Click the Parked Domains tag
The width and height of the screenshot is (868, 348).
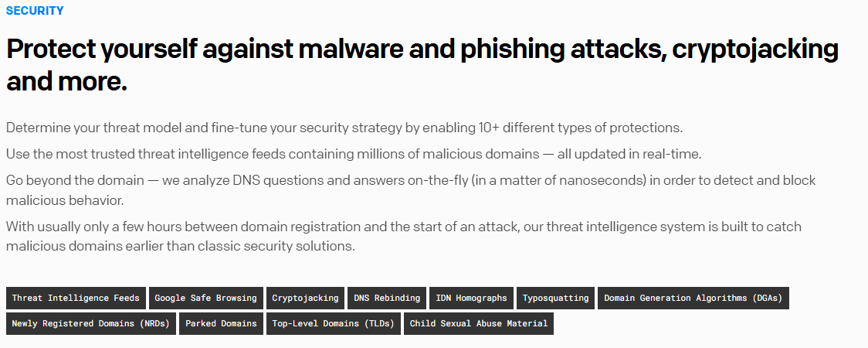coord(221,323)
